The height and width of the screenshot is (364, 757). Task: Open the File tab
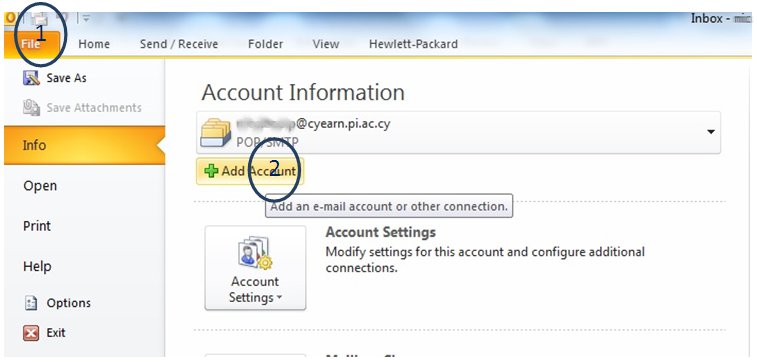(32, 44)
